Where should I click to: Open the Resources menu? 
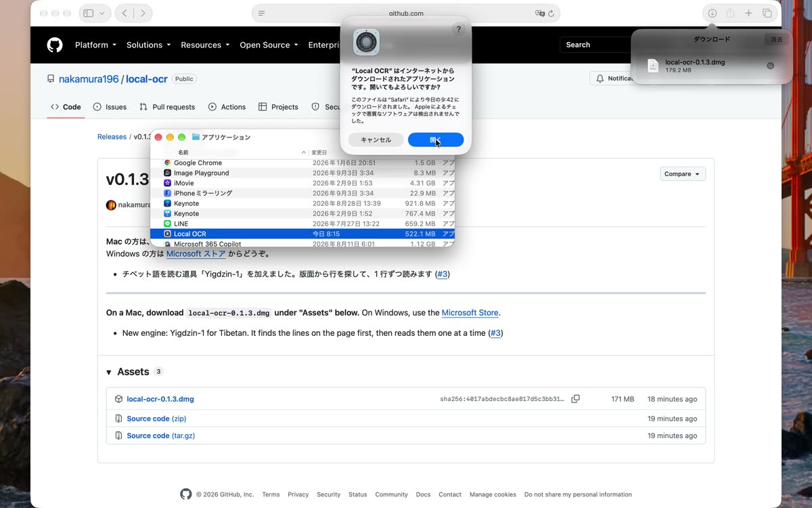click(x=205, y=45)
